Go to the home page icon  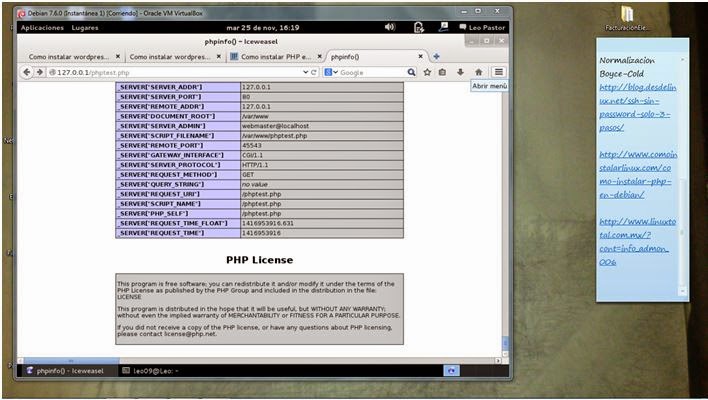pos(479,72)
